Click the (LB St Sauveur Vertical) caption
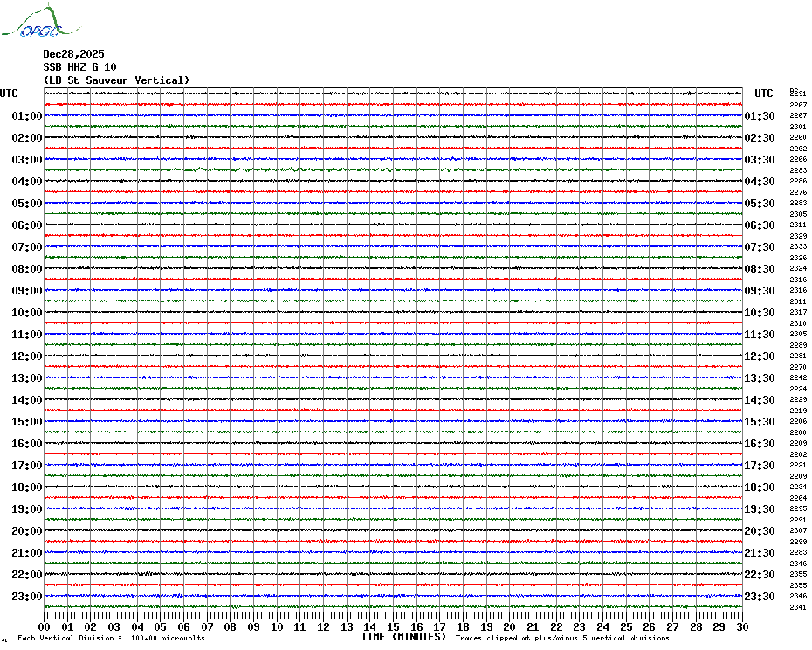This screenshot has height=650, width=812. pyautogui.click(x=116, y=80)
